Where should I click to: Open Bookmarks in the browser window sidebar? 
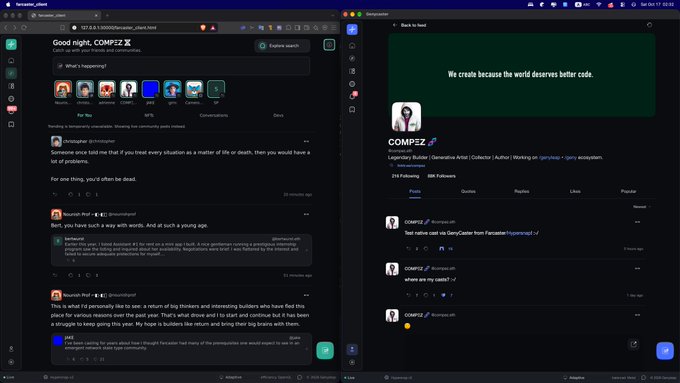[11, 124]
